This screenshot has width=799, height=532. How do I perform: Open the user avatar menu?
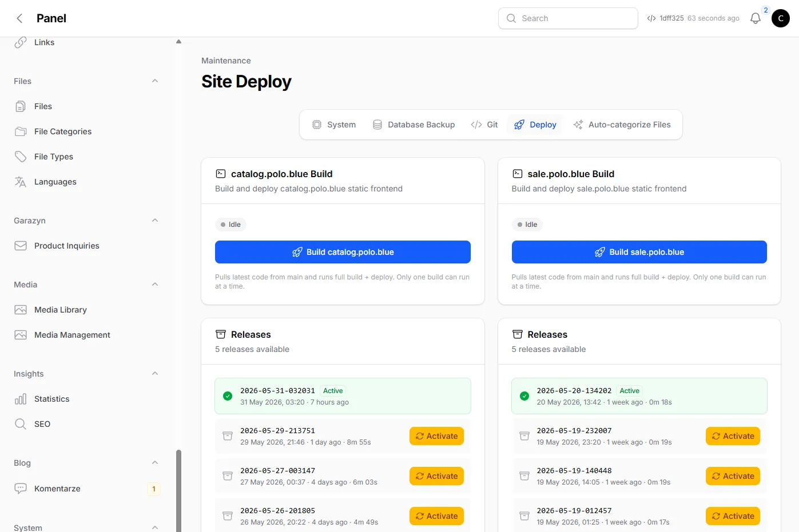click(781, 18)
